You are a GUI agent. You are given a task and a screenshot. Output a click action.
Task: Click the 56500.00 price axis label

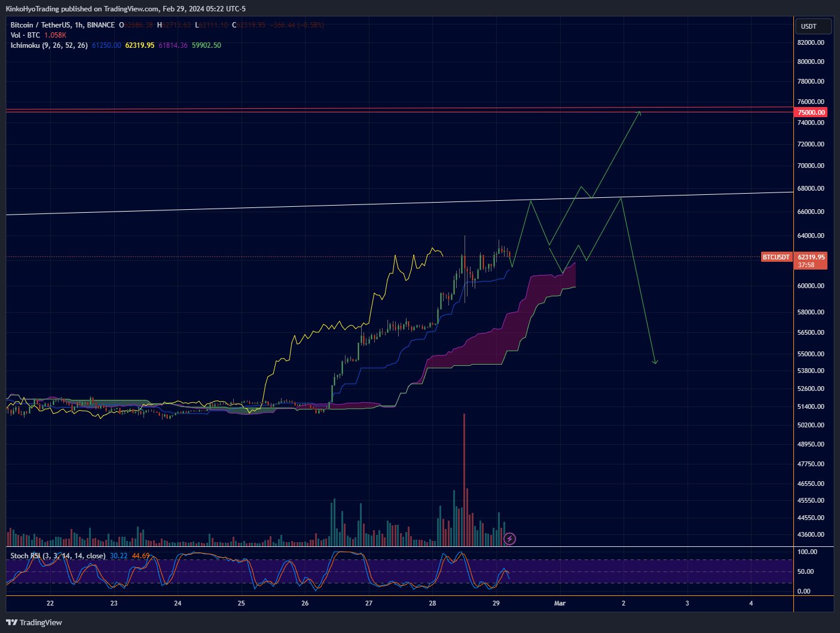811,332
